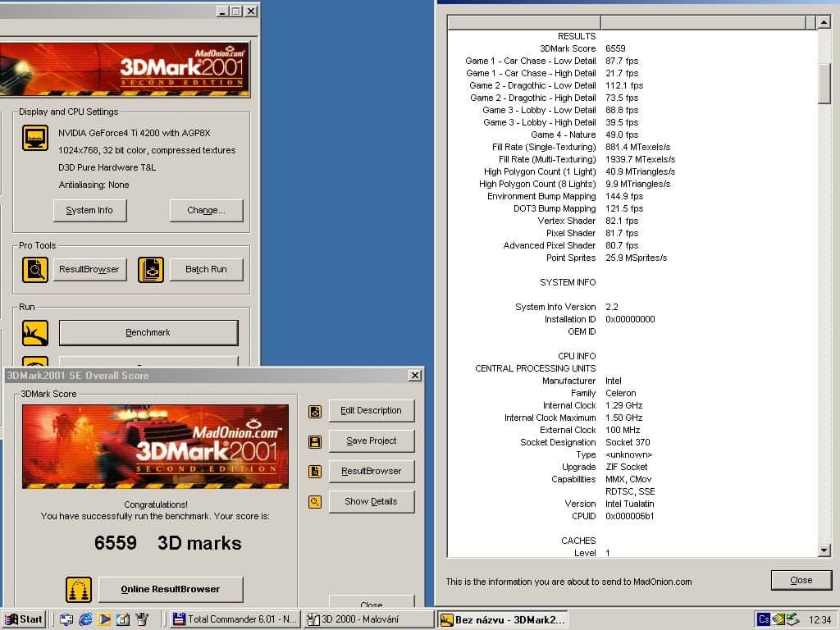Close the results details window via Close button
This screenshot has width=840, height=630.
pos(801,580)
